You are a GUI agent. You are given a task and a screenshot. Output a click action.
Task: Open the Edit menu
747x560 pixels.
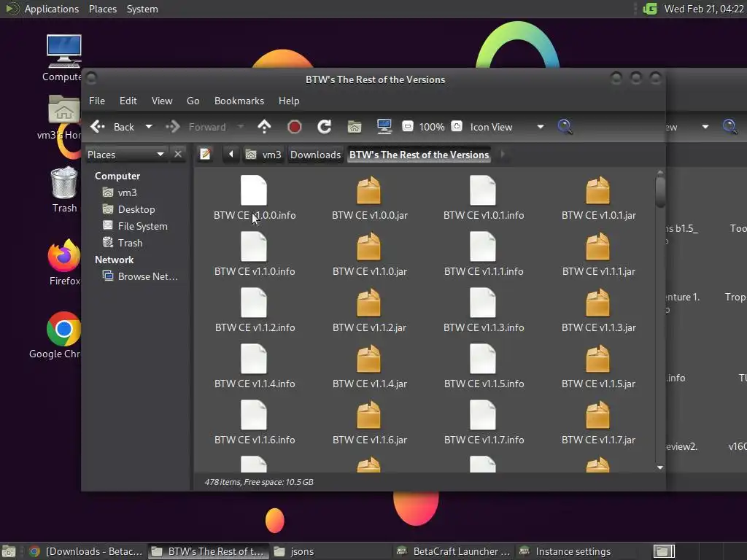coord(128,101)
